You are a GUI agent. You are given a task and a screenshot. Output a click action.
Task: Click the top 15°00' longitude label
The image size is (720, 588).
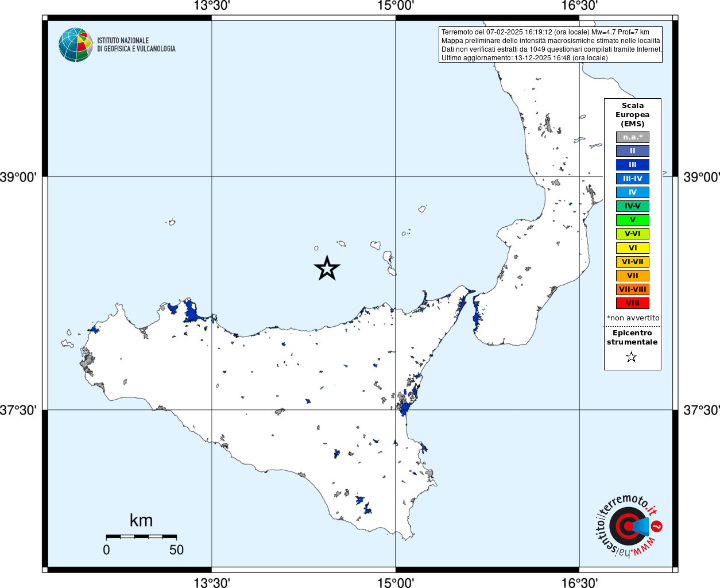pyautogui.click(x=396, y=6)
